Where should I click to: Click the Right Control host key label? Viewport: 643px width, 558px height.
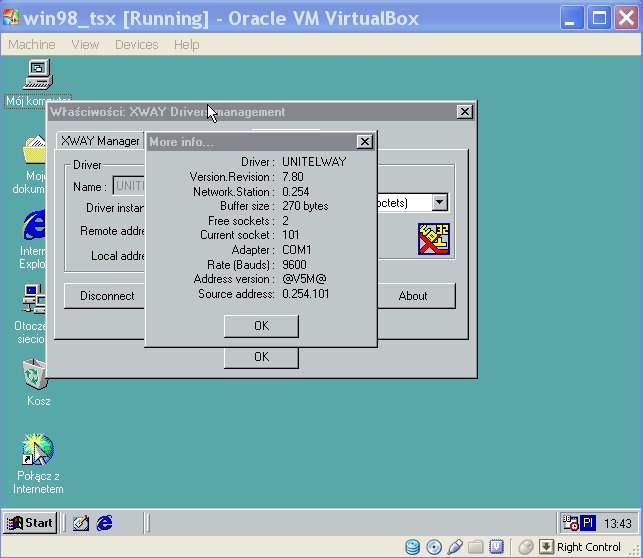(588, 547)
